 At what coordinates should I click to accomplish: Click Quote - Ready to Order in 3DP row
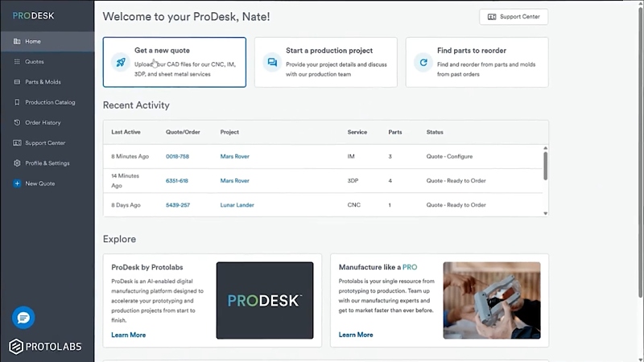[456, 180]
